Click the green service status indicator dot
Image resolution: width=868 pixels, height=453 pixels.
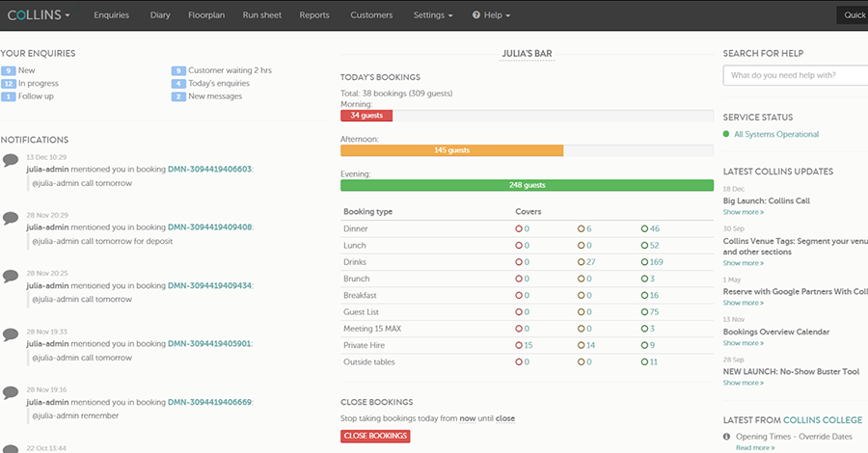pyautogui.click(x=726, y=134)
